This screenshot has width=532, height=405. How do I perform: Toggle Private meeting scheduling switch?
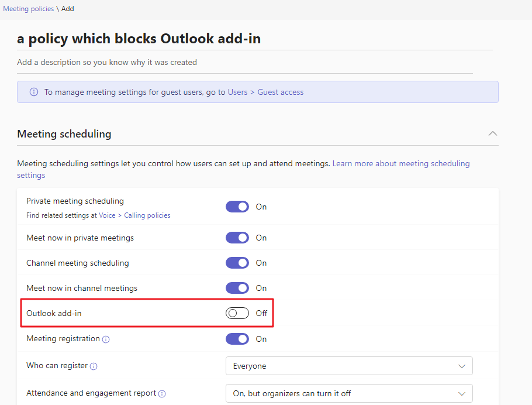point(237,207)
